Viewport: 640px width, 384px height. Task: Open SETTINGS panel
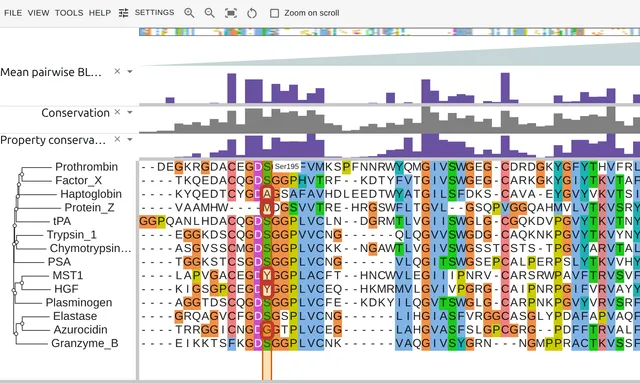(x=154, y=13)
